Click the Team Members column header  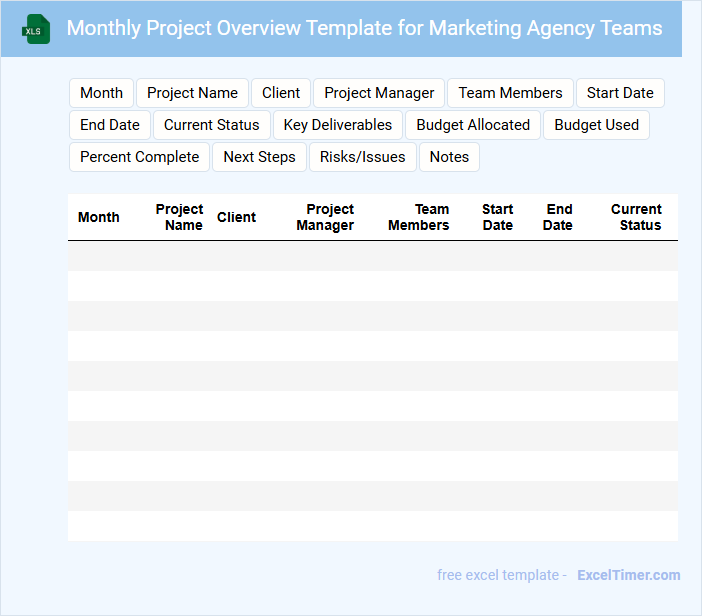coord(419,217)
